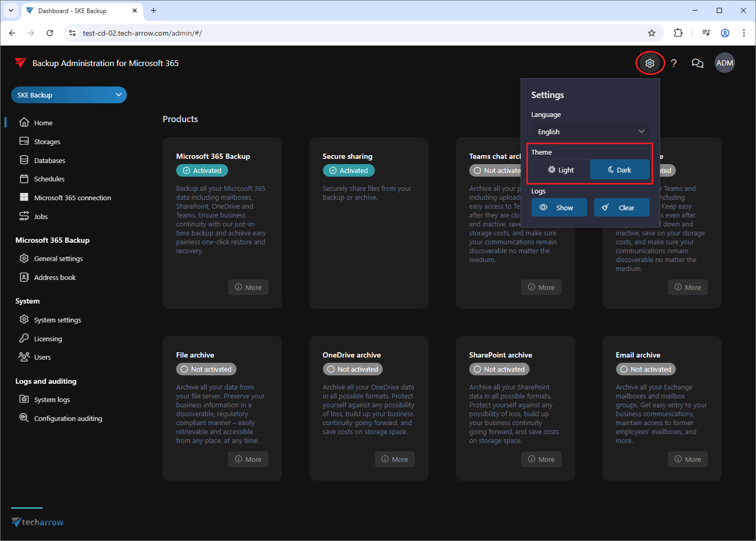Click the ADM user avatar

[x=725, y=63]
